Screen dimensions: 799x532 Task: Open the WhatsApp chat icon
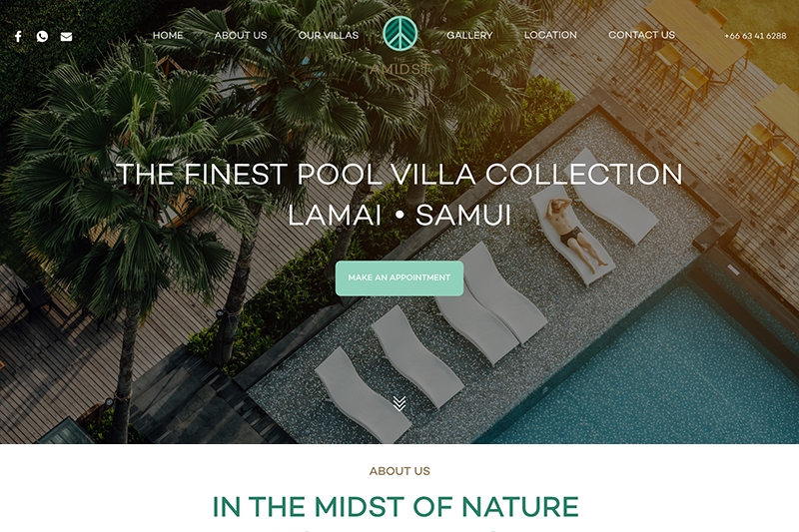[x=42, y=36]
